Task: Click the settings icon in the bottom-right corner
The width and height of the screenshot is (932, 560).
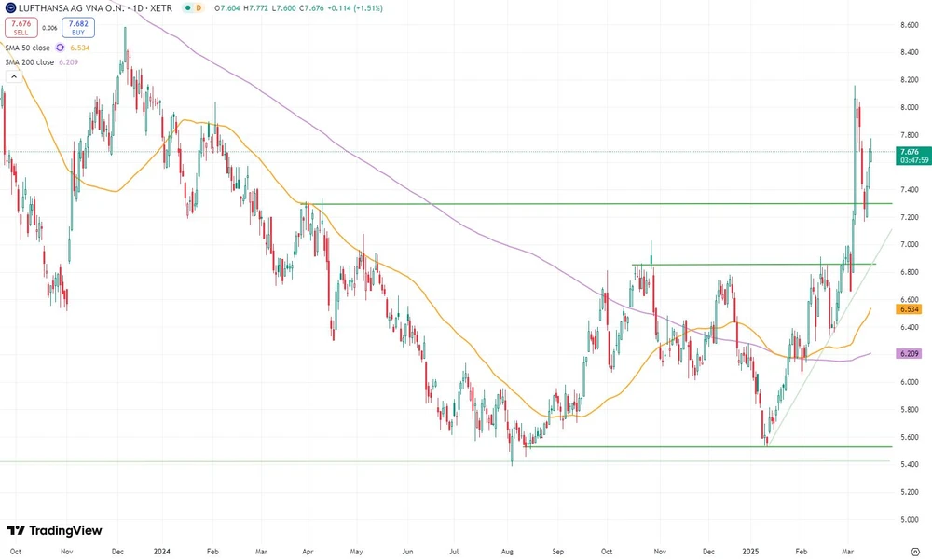Action: [x=915, y=552]
